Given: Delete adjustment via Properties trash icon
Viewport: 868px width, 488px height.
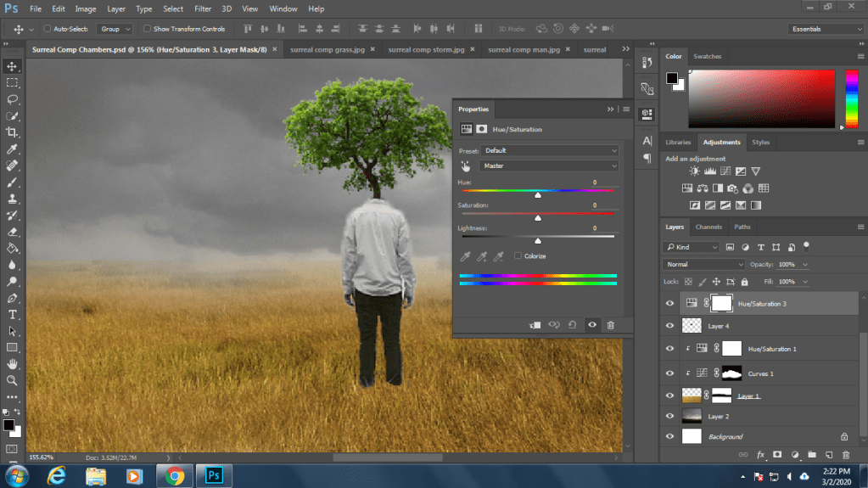Looking at the screenshot, I should pyautogui.click(x=610, y=325).
